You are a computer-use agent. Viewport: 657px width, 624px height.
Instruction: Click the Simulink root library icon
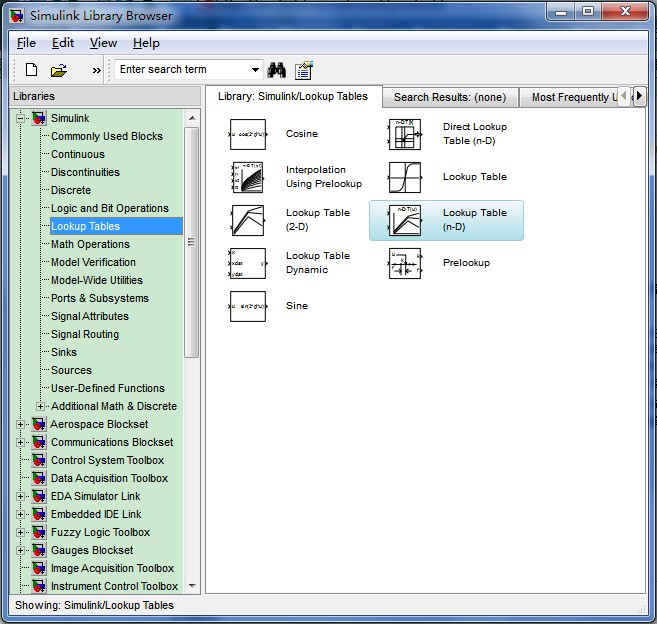(39, 118)
